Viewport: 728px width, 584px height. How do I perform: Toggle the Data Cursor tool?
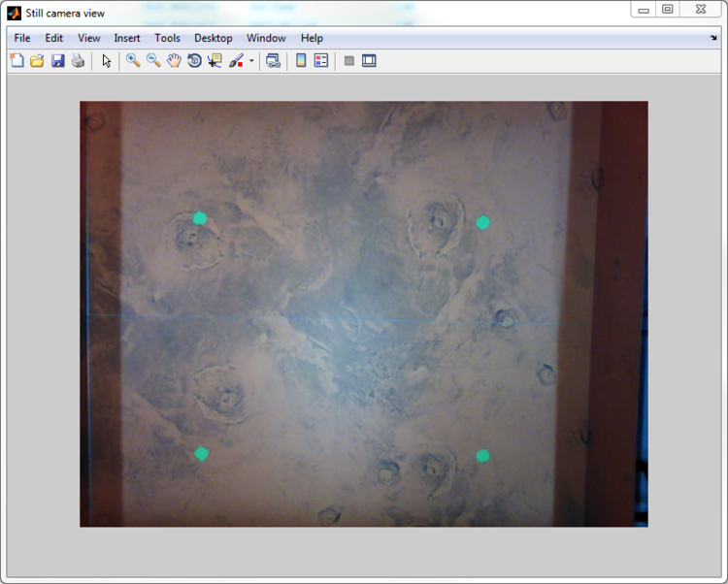(215, 61)
